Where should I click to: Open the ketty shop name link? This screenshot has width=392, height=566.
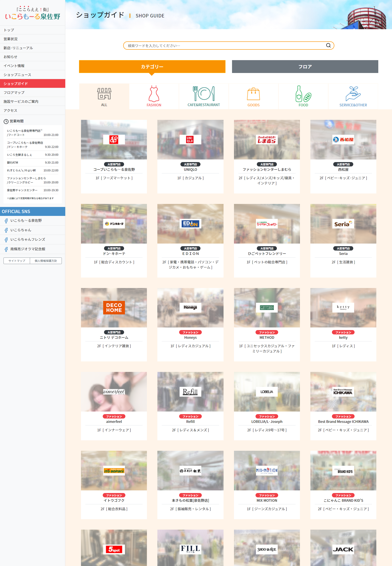pos(343,337)
